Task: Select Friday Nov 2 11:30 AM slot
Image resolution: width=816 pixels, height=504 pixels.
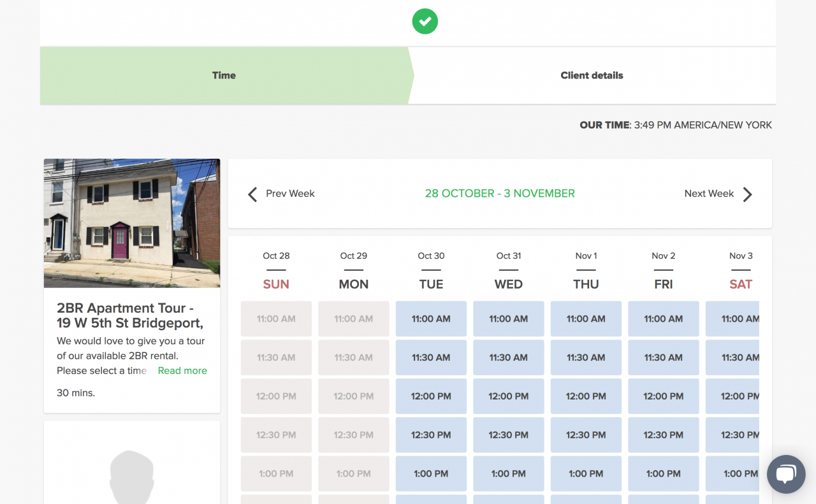Action: [664, 357]
